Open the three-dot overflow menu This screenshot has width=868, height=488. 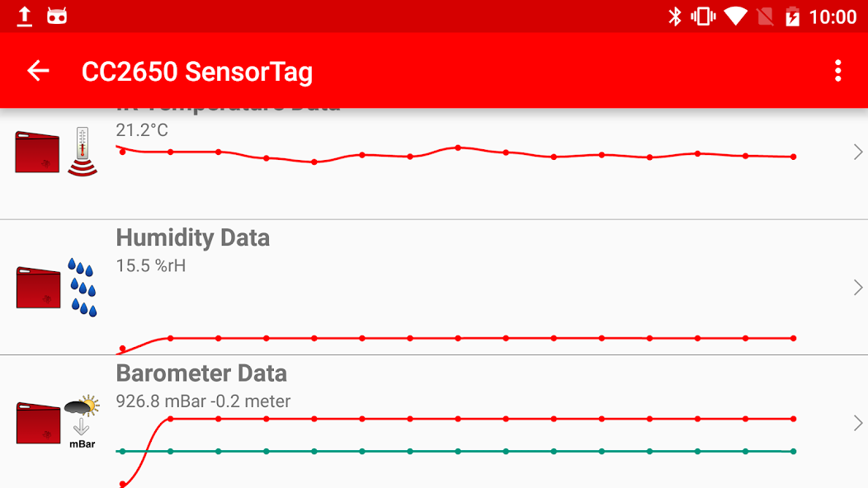tap(837, 71)
